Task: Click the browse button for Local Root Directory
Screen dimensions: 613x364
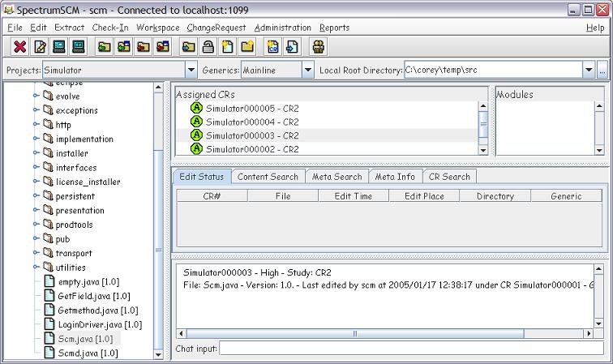Action: pos(602,70)
